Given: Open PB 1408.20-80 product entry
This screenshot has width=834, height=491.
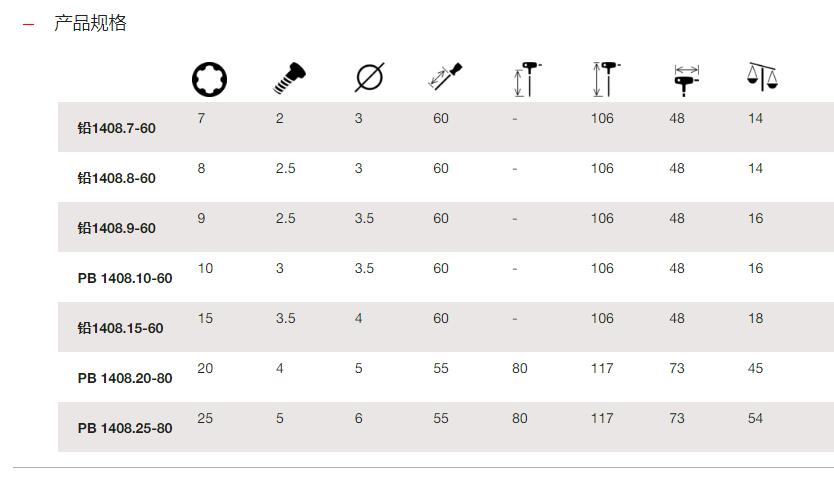Looking at the screenshot, I should coord(125,378).
